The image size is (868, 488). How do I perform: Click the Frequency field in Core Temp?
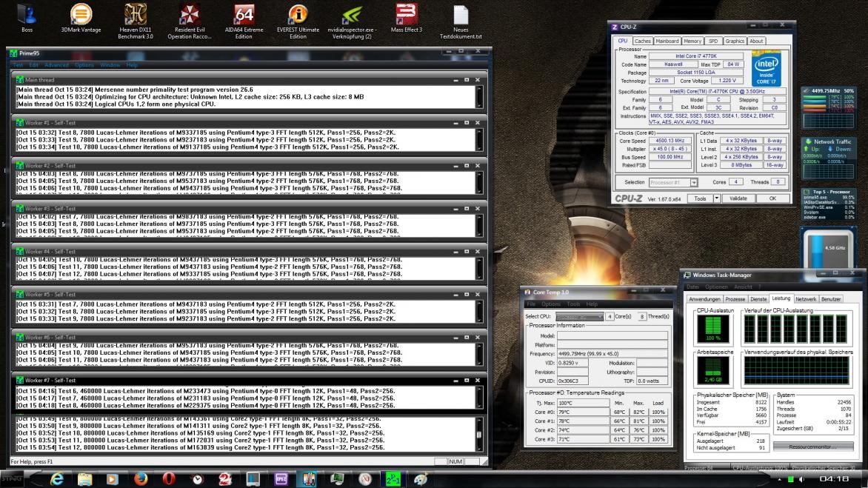tap(612, 354)
